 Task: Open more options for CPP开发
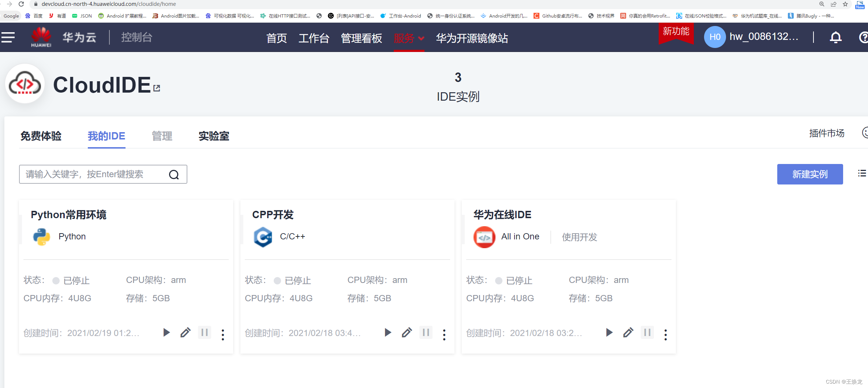point(444,334)
